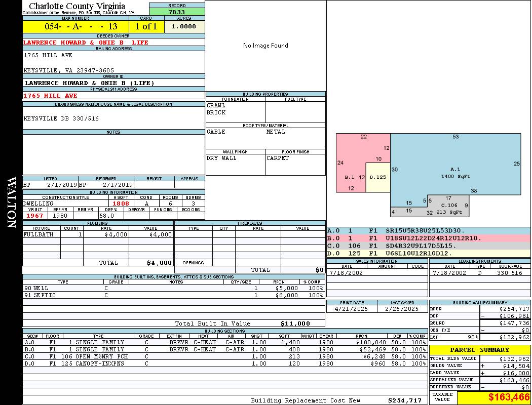Click the record number 7833
Screen dimensions: 532x405
coord(177,12)
